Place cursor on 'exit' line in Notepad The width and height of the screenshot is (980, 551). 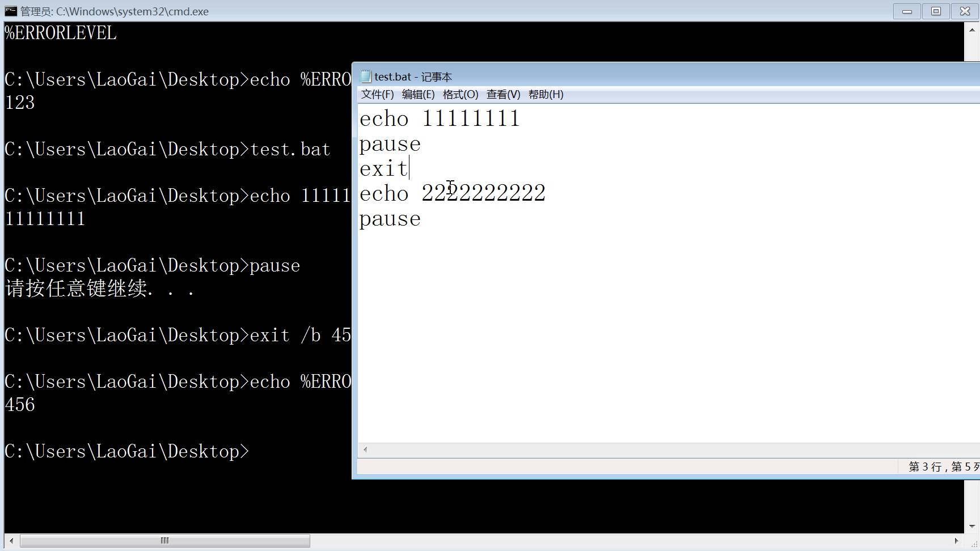tap(384, 168)
